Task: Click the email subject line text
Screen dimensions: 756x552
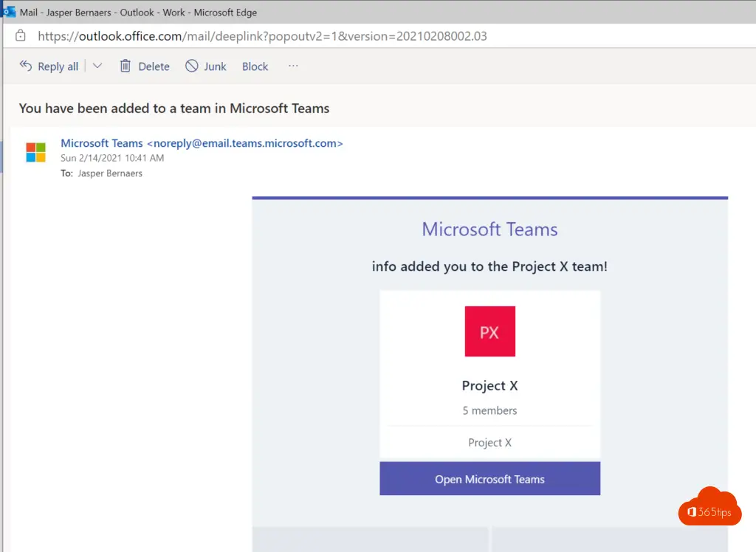Action: [174, 108]
